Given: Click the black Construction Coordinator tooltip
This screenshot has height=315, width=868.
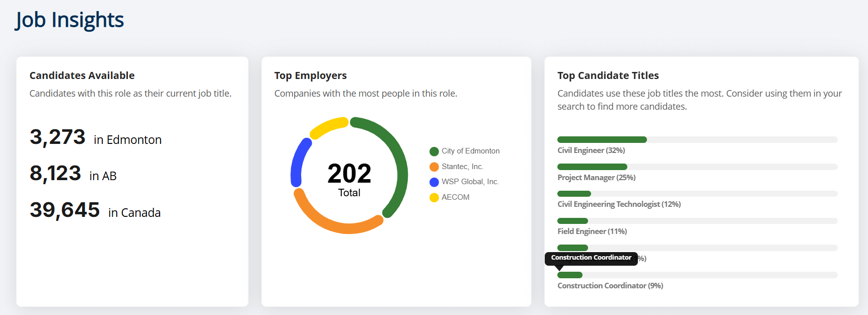Looking at the screenshot, I should pyautogui.click(x=591, y=258).
